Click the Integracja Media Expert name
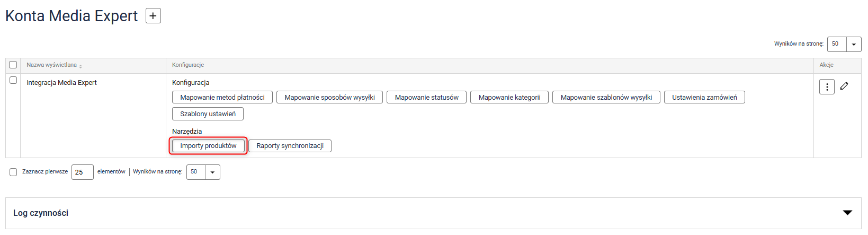This screenshot has width=868, height=235. [61, 82]
